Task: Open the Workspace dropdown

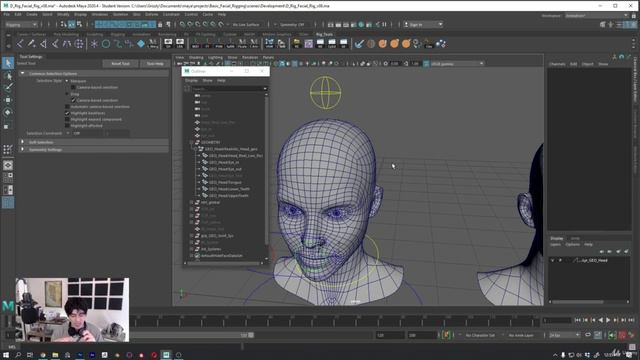Action: coord(597,16)
